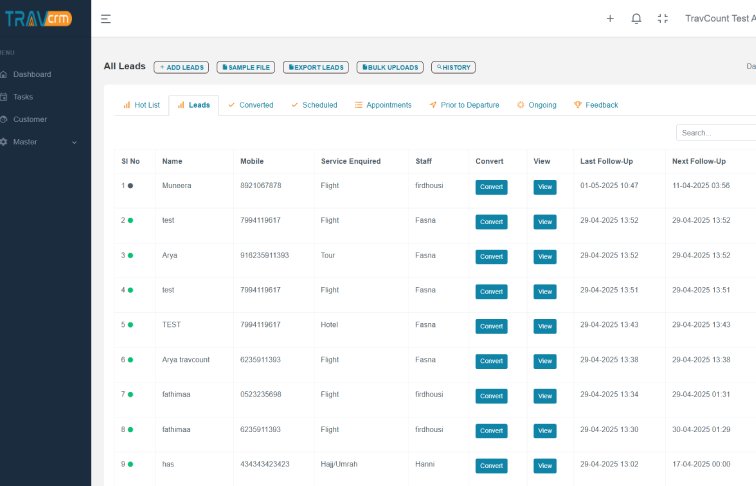Select the Prior to Departure tab
This screenshot has width=756, height=486.
pyautogui.click(x=463, y=105)
